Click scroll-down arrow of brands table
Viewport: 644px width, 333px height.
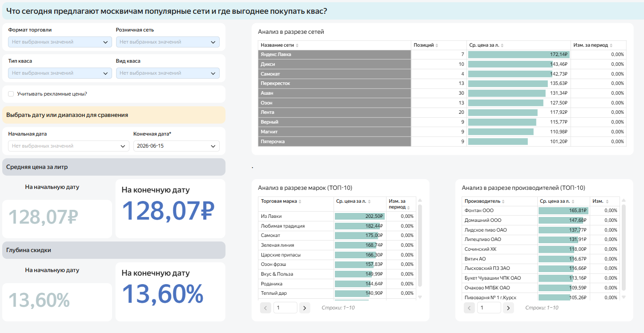pos(420,297)
